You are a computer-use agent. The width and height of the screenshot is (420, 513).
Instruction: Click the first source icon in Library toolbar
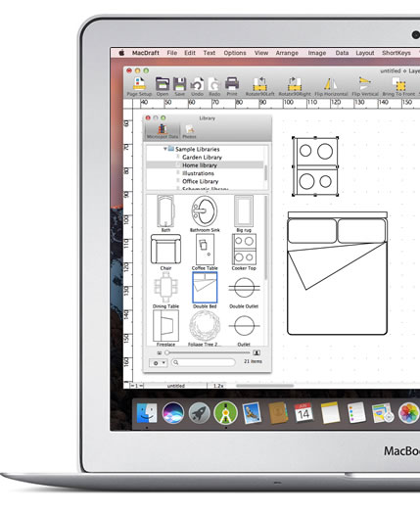click(163, 131)
